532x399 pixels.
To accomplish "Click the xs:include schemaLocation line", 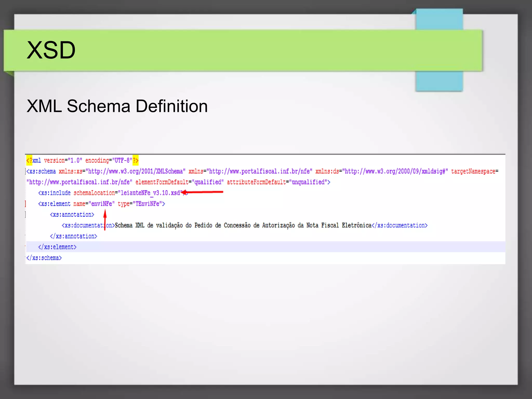I will click(113, 193).
